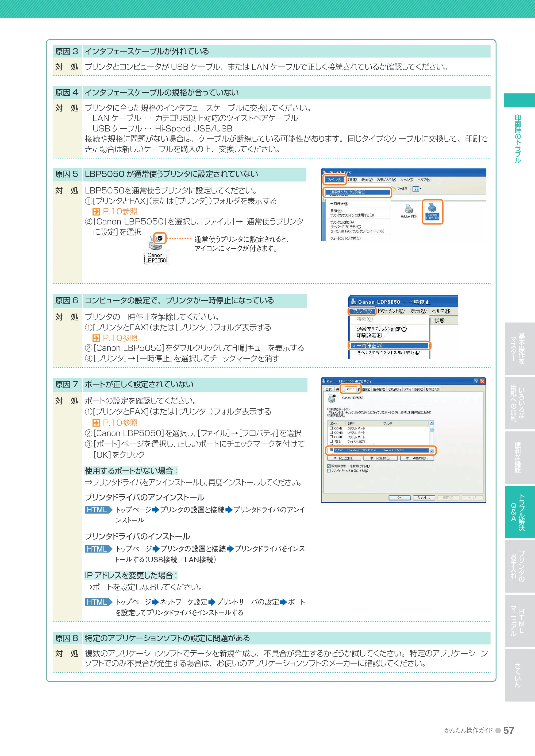Click ポートの追加(T)... button
The height and width of the screenshot is (756, 535).
344,458
